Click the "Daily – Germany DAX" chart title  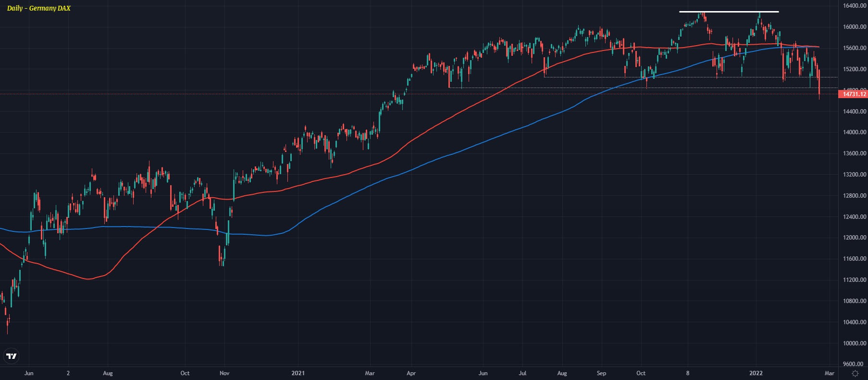click(38, 8)
